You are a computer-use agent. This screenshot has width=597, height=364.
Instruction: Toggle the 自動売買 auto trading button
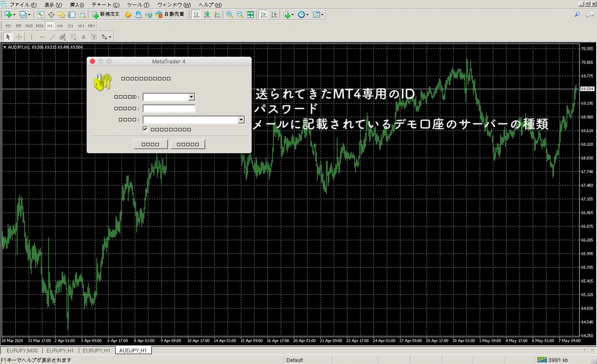coord(170,14)
